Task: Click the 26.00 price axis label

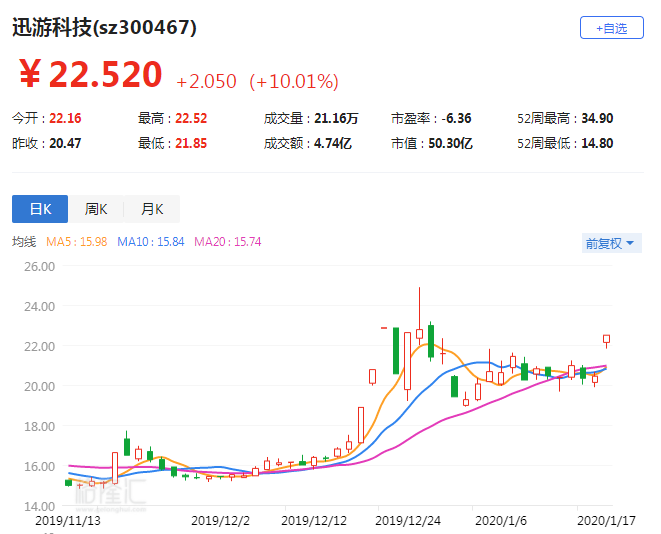Action: click(39, 267)
